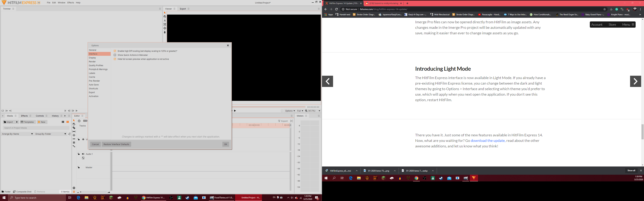
Task: Open the Effects menu
Action: tap(70, 3)
